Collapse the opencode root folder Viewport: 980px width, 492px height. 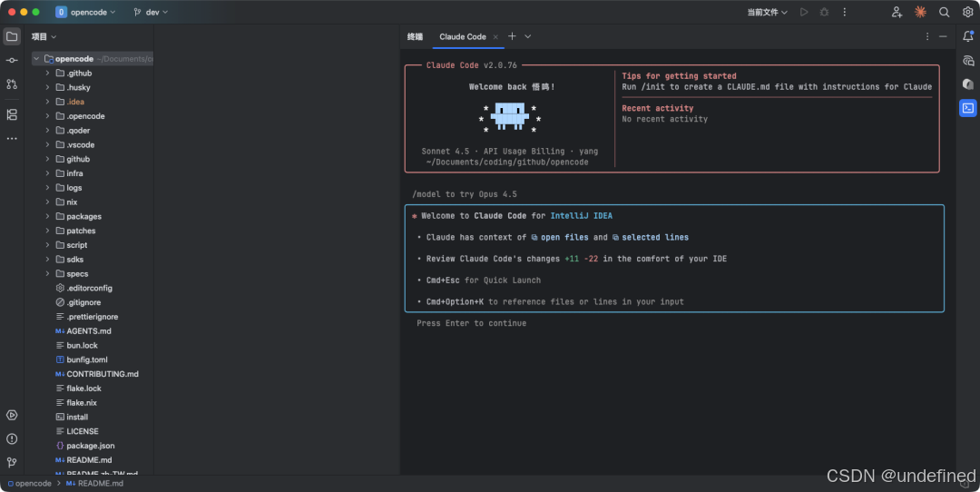pos(36,59)
